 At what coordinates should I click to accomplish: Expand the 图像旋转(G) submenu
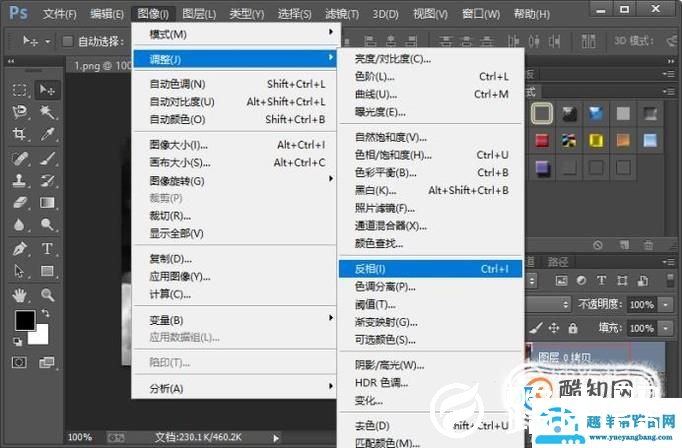235,181
